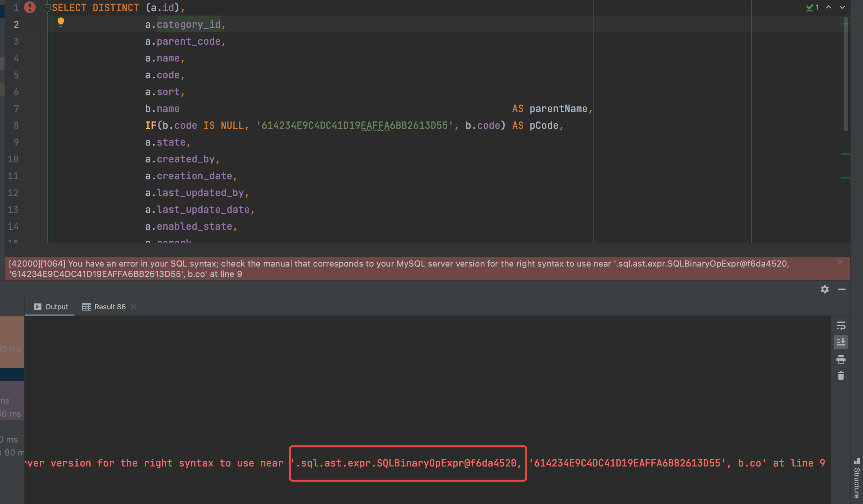
Task: Close the Result 86 tab
Action: (x=133, y=307)
